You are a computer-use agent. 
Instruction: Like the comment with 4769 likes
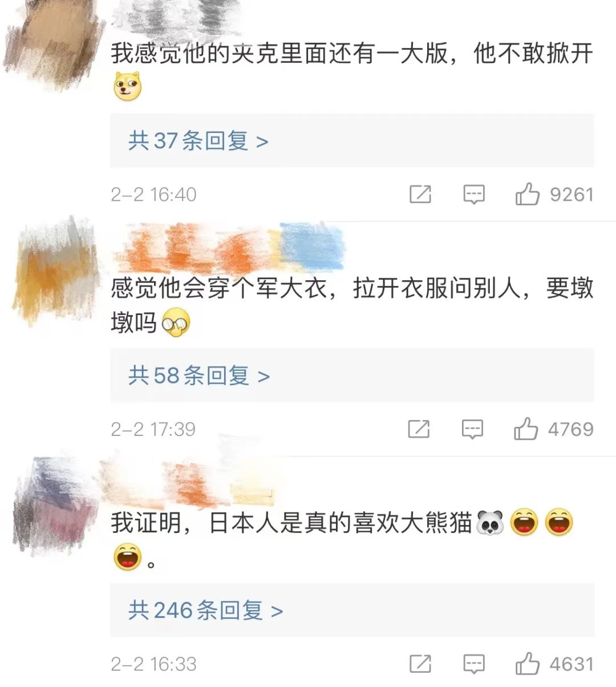coord(526,429)
